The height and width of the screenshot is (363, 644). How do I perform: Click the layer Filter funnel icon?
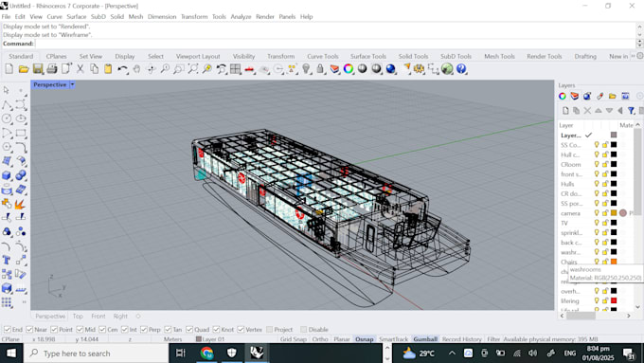point(632,111)
